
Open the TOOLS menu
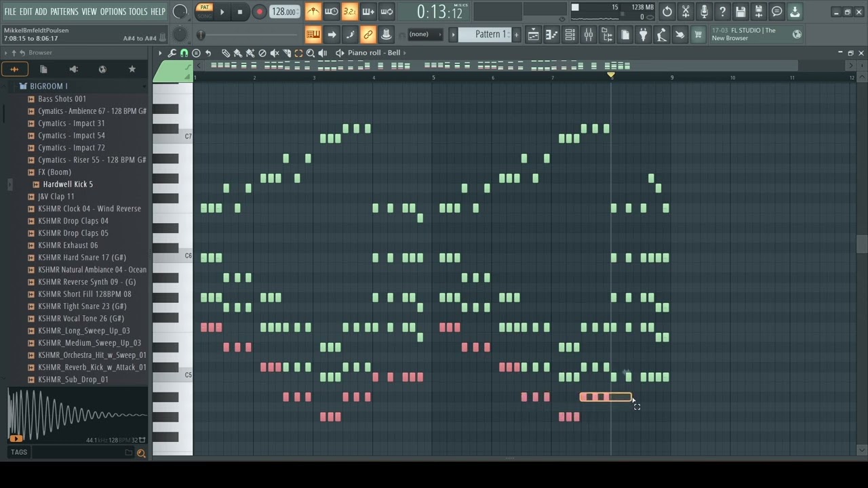pos(138,12)
